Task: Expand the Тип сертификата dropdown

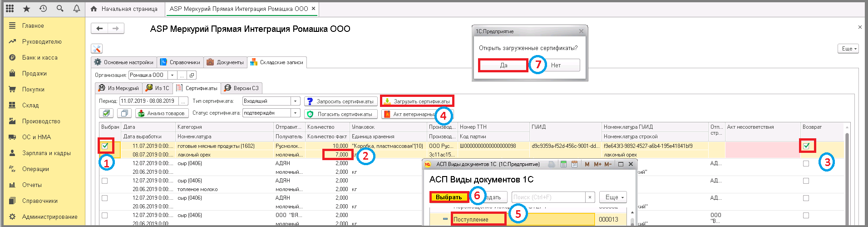Action: pyautogui.click(x=296, y=101)
